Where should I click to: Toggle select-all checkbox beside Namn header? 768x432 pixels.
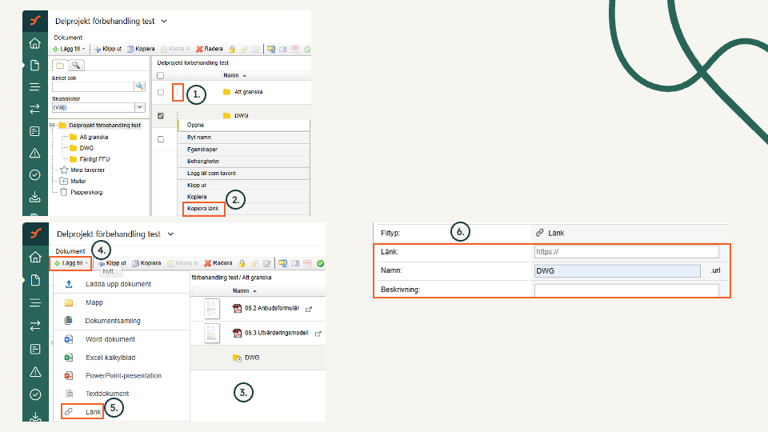point(160,75)
